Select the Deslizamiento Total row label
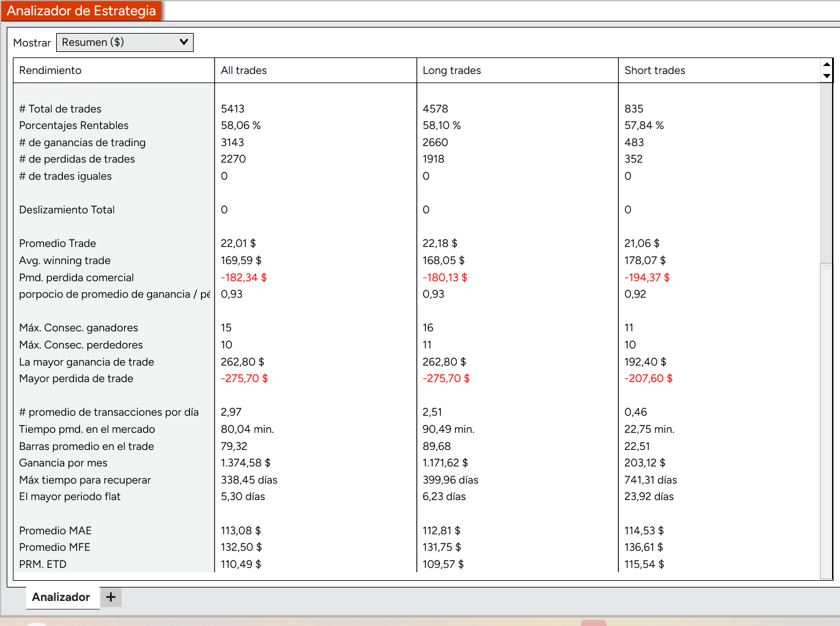The width and height of the screenshot is (840, 626). coord(67,210)
